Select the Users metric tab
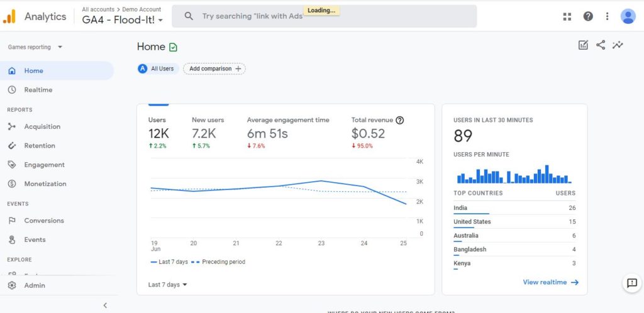Viewport: 644px width, 313px height. pyautogui.click(x=158, y=134)
